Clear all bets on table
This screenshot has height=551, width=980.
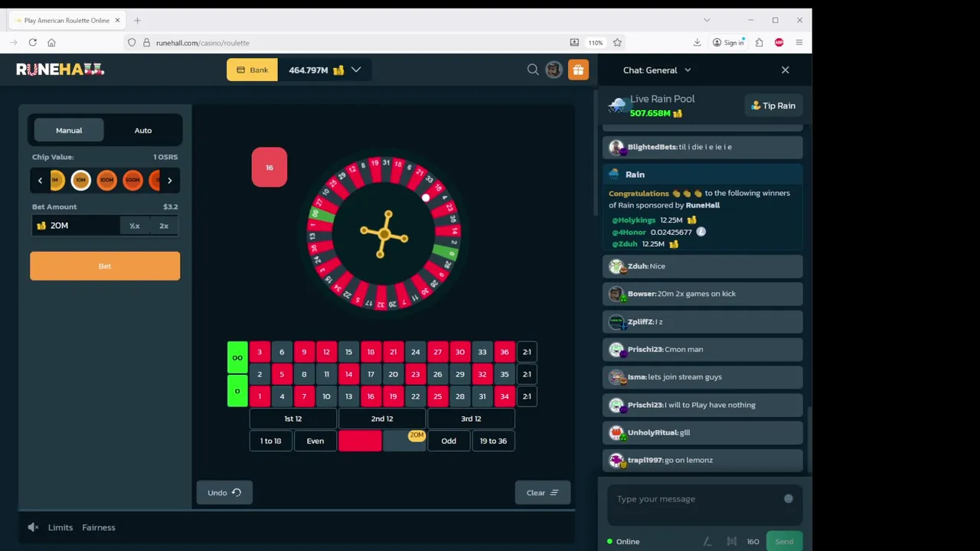coord(543,493)
